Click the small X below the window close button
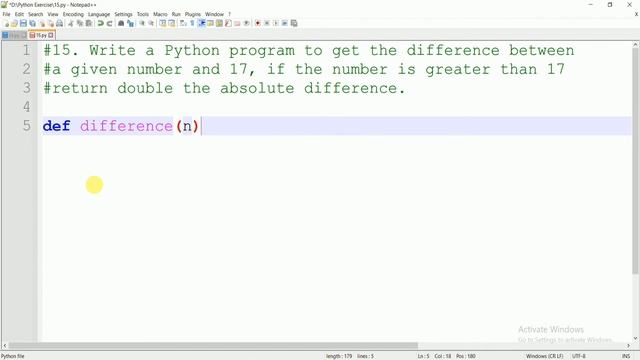Viewport: 640px width, 360px height. click(x=636, y=14)
